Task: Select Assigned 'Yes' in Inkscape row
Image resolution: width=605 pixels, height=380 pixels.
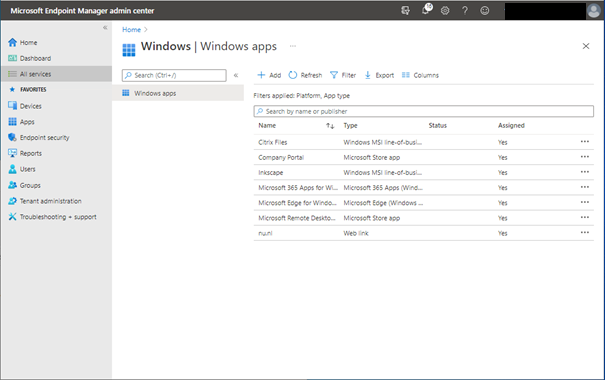Action: click(x=502, y=172)
